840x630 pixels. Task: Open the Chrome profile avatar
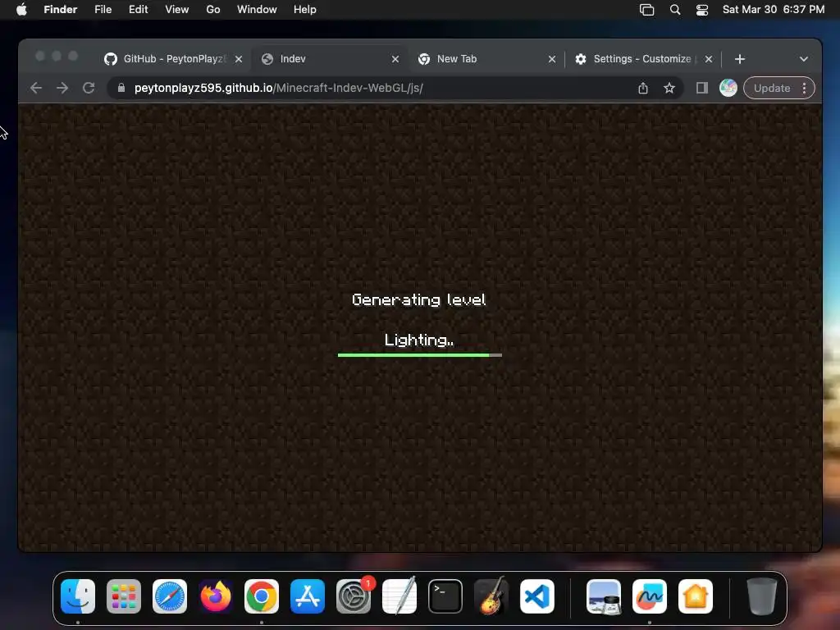click(728, 88)
